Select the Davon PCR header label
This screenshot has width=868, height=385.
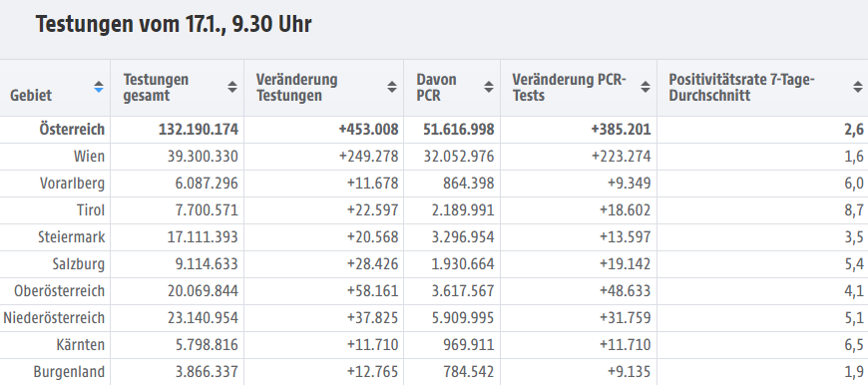[x=437, y=88]
